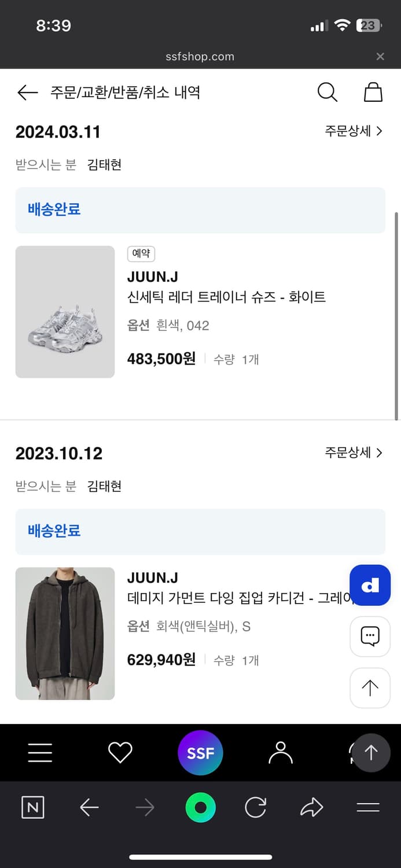401x868 pixels.
Task: Share page using browser share arrow
Action: point(311,807)
